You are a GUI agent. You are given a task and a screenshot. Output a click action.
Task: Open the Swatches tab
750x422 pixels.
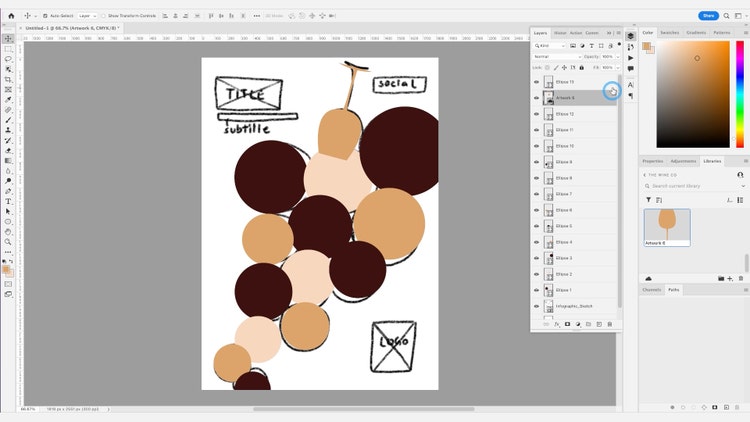click(669, 32)
